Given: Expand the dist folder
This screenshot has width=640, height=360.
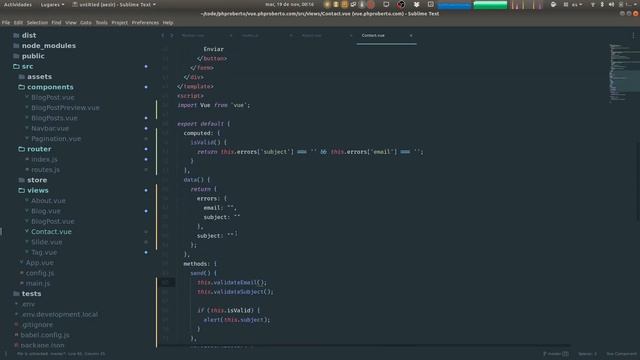Looking at the screenshot, I should [x=29, y=36].
